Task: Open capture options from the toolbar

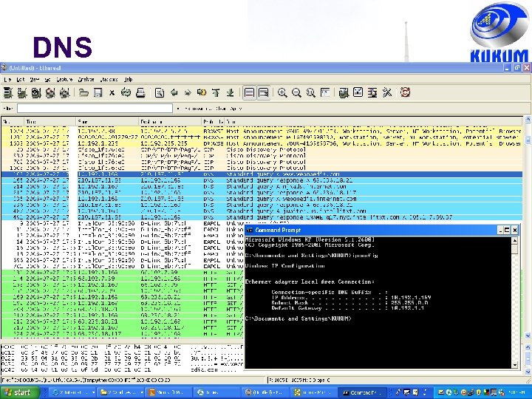Action: coord(22,92)
